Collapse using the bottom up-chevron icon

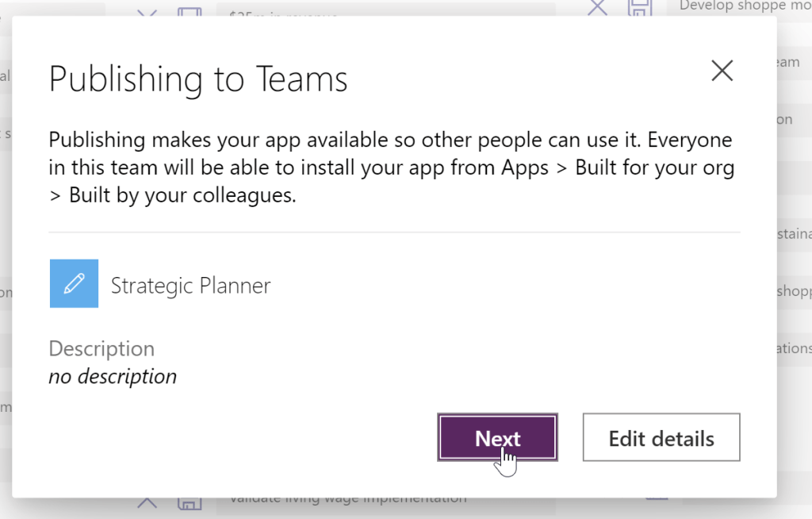click(147, 503)
